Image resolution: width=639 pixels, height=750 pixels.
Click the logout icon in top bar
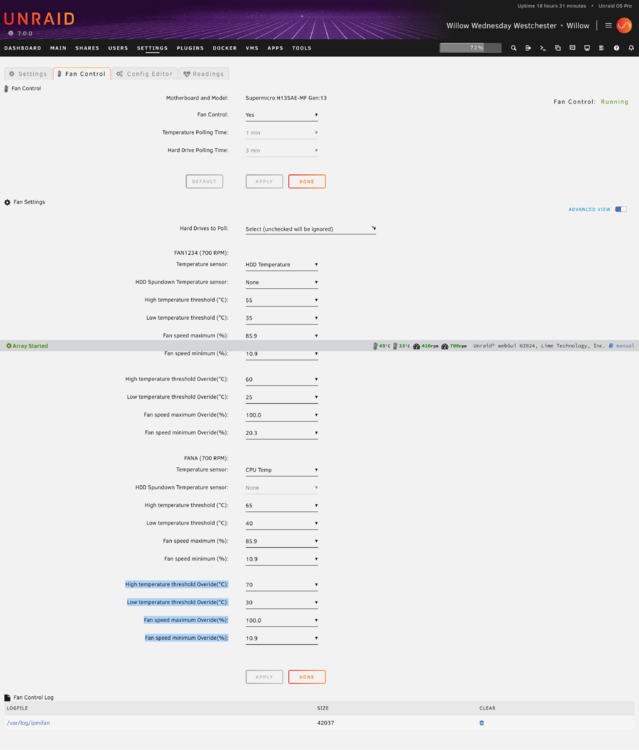pyautogui.click(x=528, y=48)
